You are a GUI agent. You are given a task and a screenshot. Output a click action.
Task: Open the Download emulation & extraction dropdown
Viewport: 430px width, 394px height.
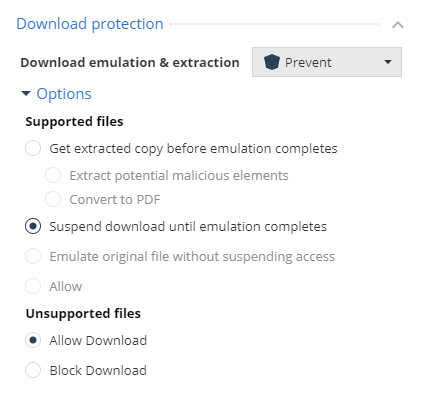pos(327,62)
